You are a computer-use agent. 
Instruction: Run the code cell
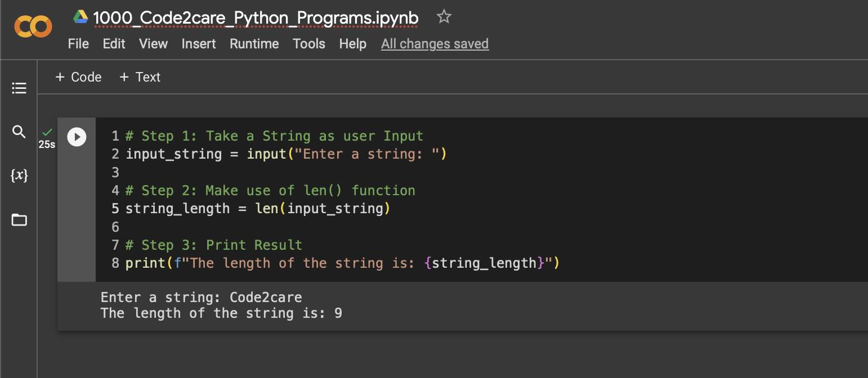77,137
